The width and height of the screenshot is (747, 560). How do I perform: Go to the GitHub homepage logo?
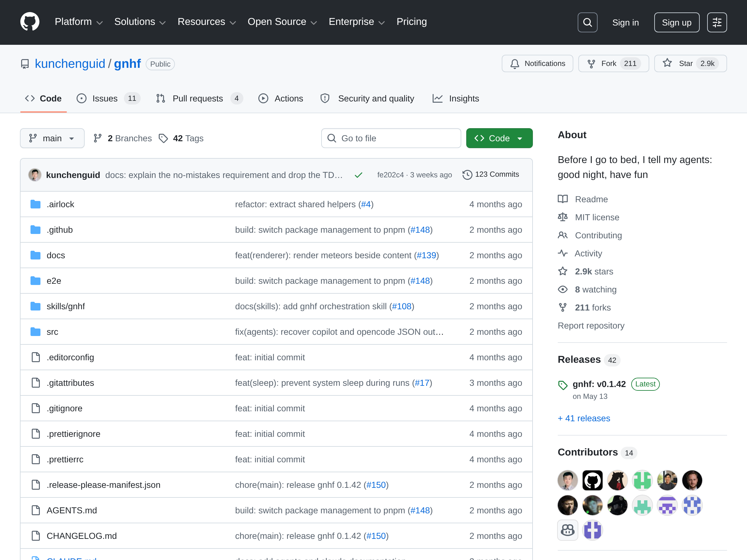pos(30,22)
